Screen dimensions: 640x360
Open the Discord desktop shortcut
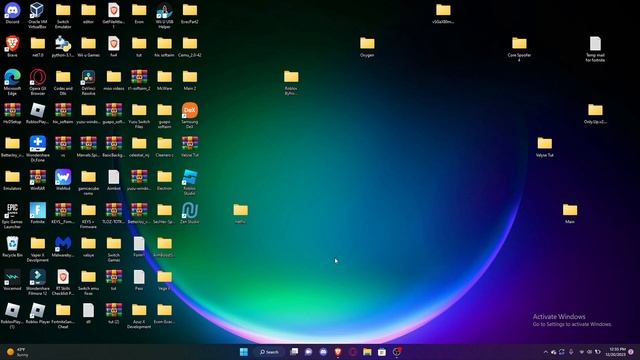point(12,13)
